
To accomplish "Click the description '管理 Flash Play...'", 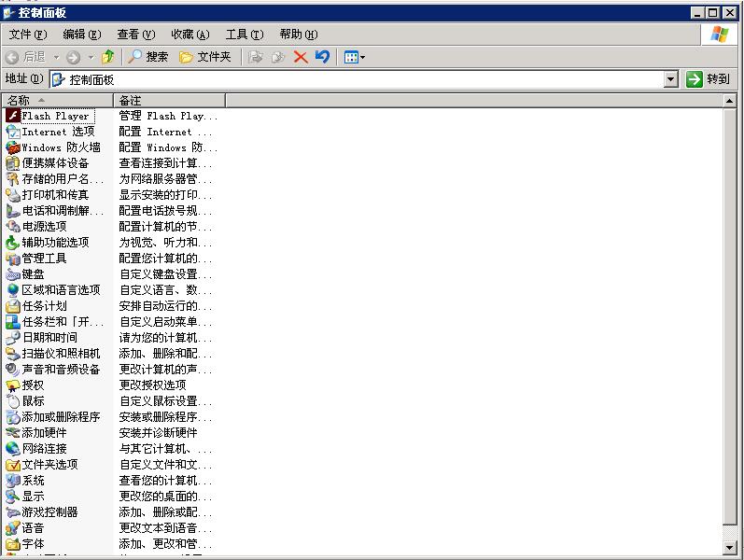I will [168, 116].
